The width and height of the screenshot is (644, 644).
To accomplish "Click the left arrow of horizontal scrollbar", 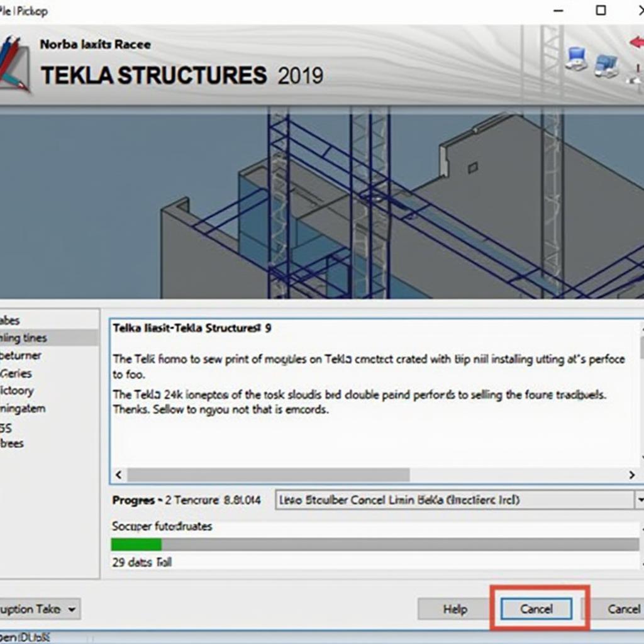I will coord(119,475).
